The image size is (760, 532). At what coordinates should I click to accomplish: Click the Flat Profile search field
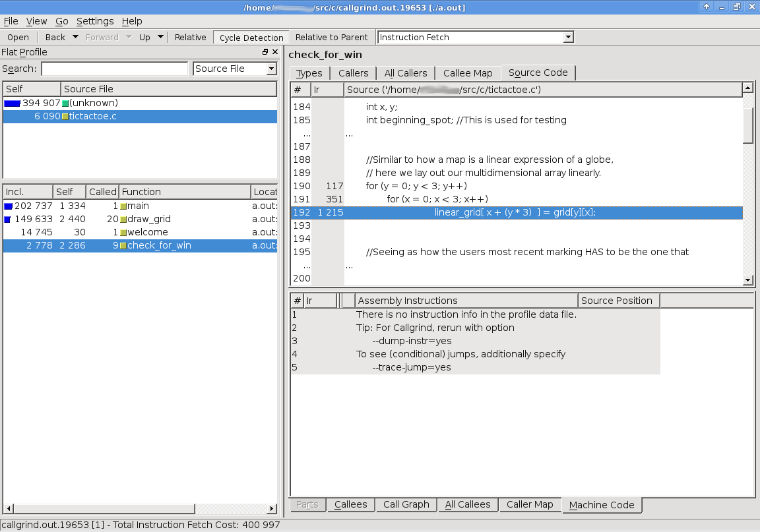(x=114, y=69)
